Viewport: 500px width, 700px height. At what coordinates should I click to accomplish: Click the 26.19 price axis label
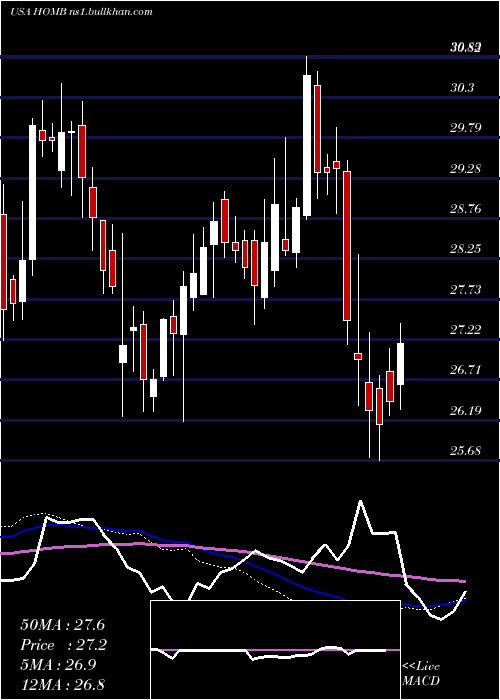click(466, 410)
